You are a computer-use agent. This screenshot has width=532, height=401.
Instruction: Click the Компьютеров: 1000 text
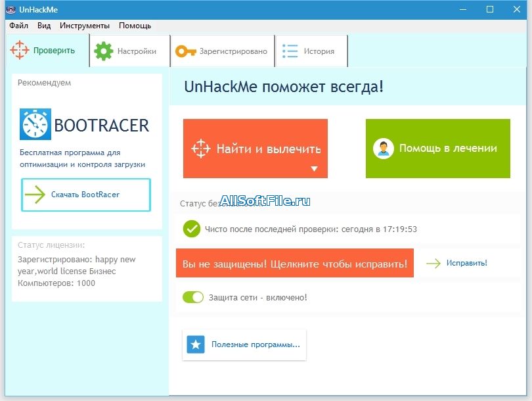pyautogui.click(x=56, y=283)
